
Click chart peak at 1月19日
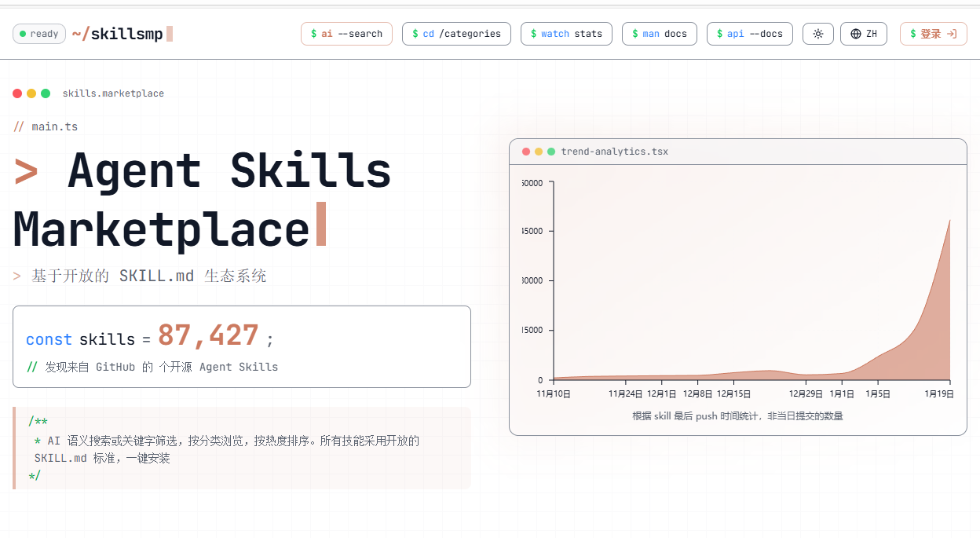[949, 221]
